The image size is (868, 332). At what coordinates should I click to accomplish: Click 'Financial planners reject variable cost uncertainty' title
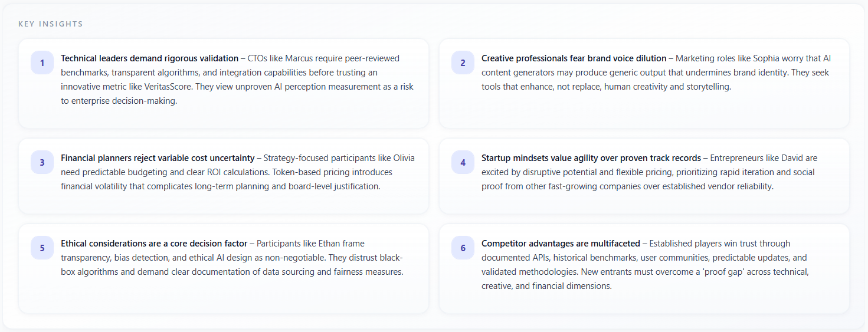tap(158, 158)
